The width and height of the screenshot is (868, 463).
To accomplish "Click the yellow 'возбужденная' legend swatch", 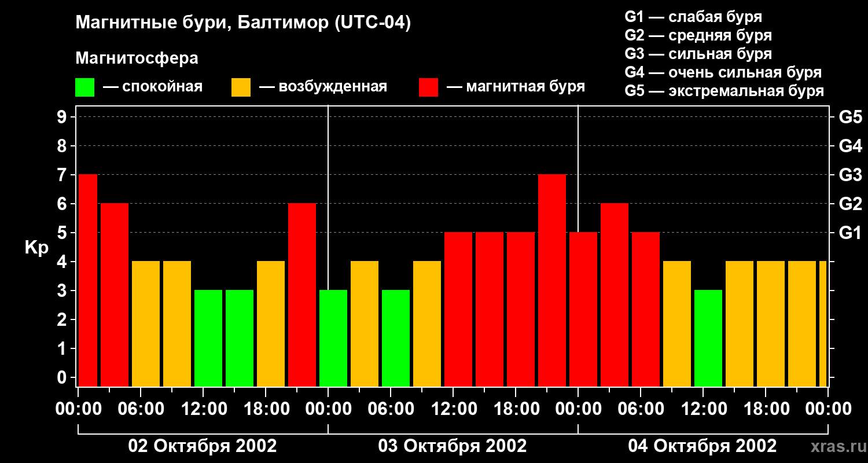I will [x=241, y=87].
